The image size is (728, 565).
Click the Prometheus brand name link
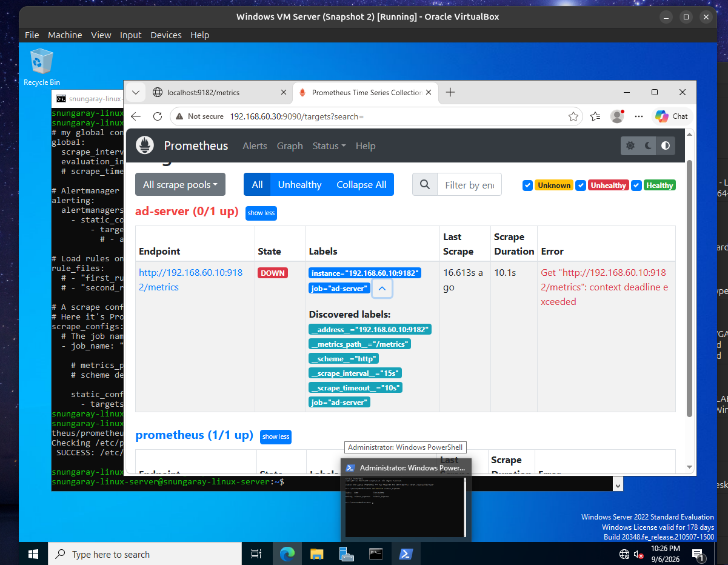click(x=196, y=145)
